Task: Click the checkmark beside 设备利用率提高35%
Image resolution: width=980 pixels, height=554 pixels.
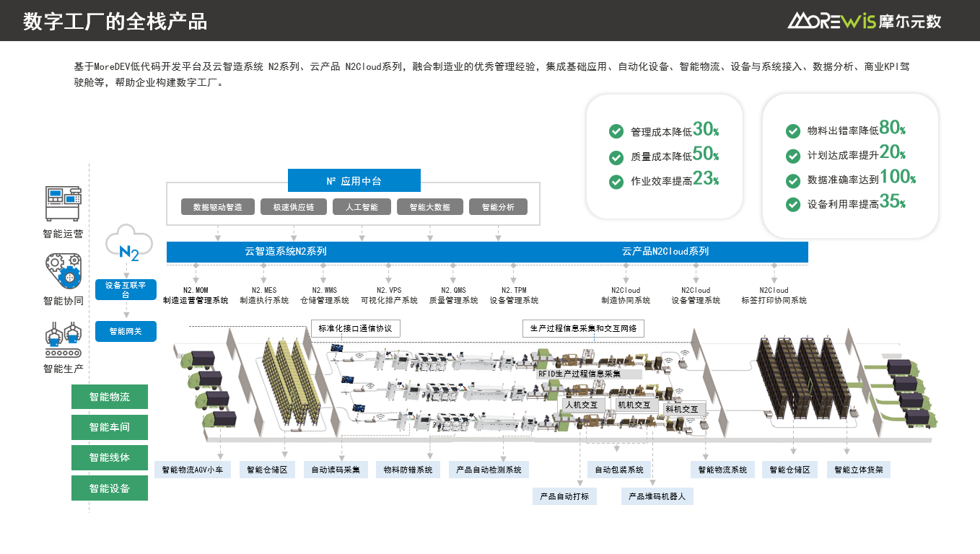Action: click(792, 204)
